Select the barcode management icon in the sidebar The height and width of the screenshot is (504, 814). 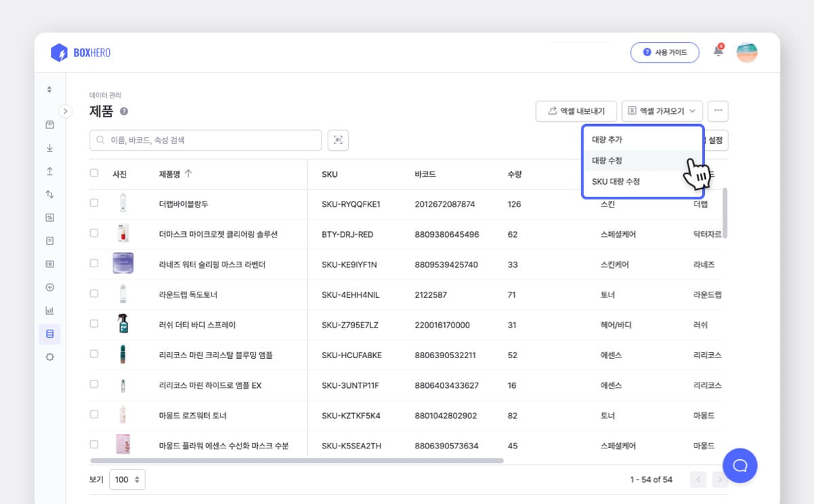[50, 264]
